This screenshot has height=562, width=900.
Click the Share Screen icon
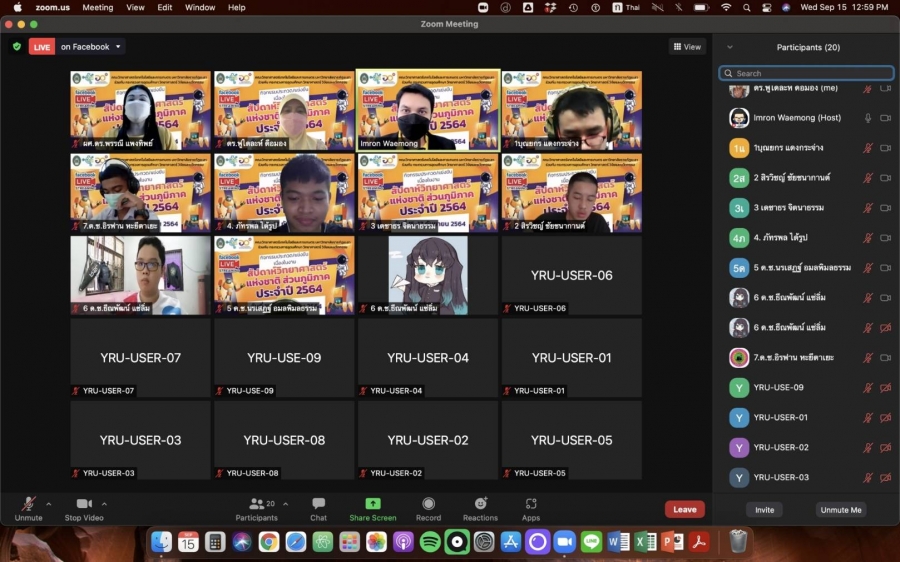point(372,504)
